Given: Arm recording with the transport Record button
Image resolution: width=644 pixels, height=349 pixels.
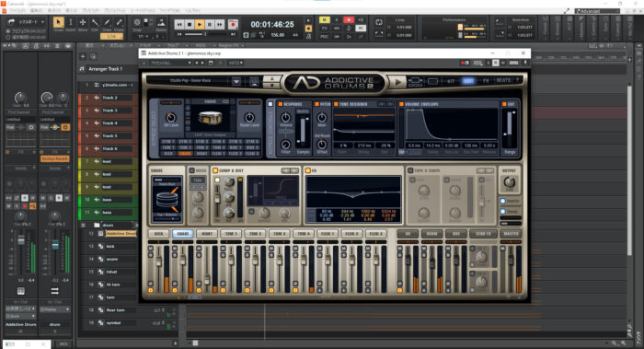Looking at the screenshot, I should tap(234, 25).
